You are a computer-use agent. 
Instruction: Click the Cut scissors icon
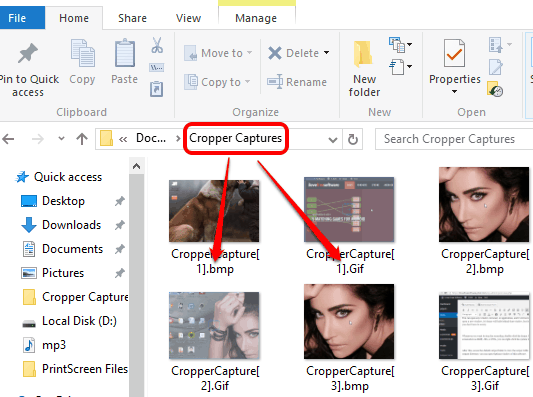pos(157,45)
